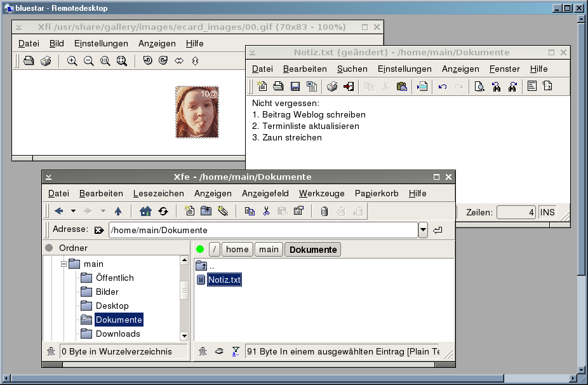Go to home directory in Xfe toolbar

(x=145, y=211)
